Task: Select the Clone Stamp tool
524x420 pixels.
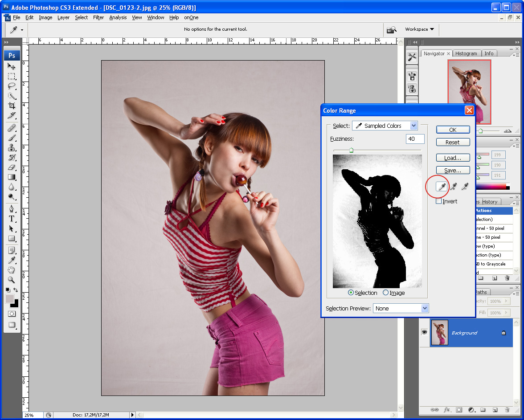Action: 12,148
